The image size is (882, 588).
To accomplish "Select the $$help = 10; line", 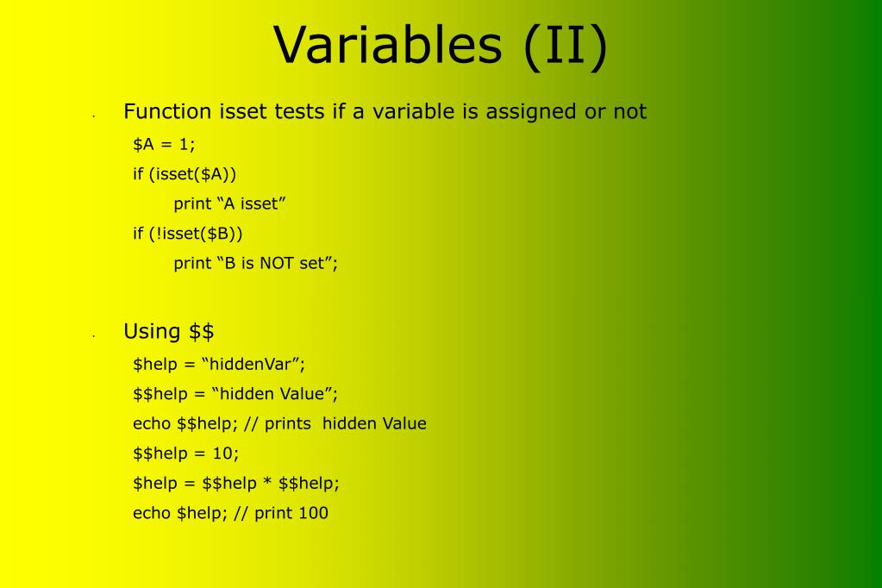I will 185,454.
